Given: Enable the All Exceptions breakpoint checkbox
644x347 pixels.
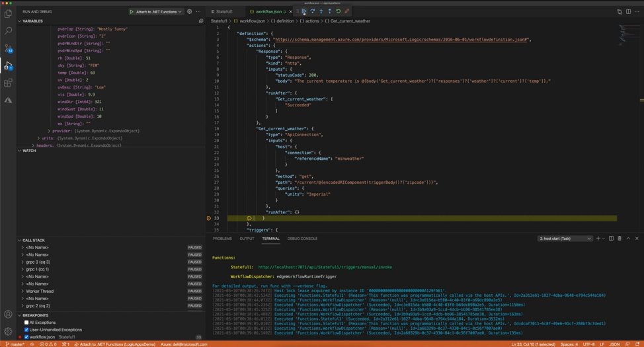Looking at the screenshot, I should pos(26,323).
